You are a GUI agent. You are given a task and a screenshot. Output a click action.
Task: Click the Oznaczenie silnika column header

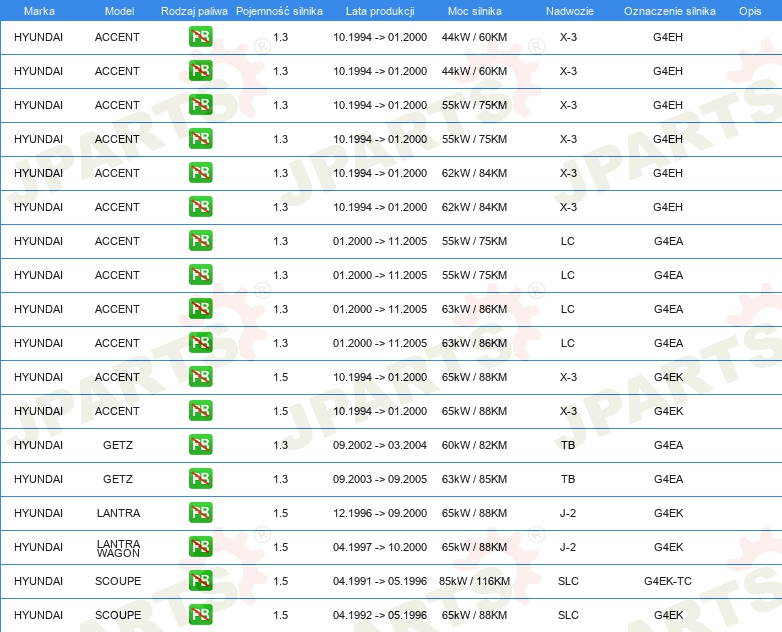point(669,11)
